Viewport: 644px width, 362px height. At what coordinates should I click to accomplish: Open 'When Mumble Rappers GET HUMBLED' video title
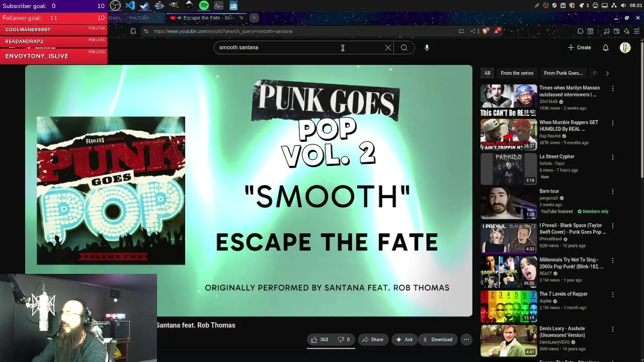tap(569, 126)
